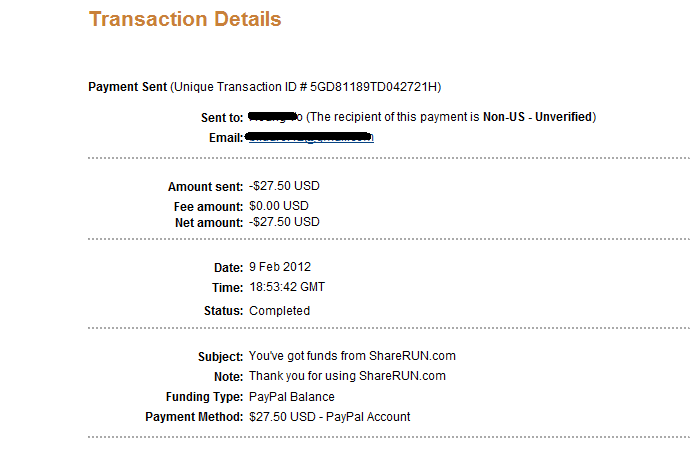The height and width of the screenshot is (449, 695).
Task: Click the Amount sent value -$27.50 USD
Action: (x=284, y=186)
